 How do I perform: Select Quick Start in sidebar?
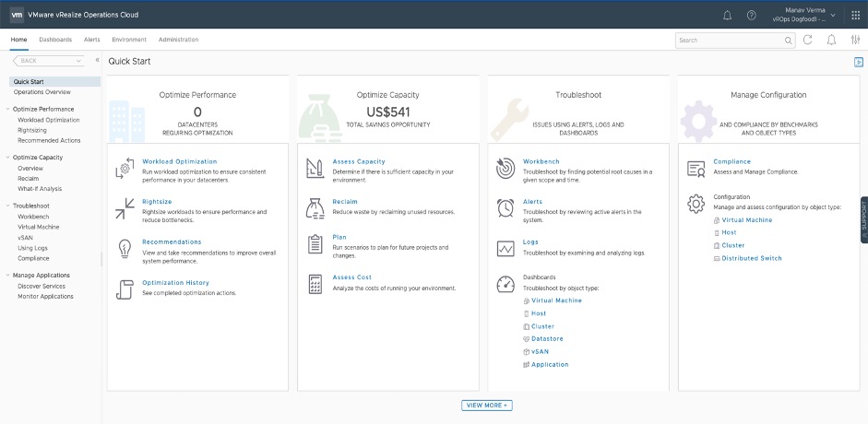pyautogui.click(x=55, y=81)
